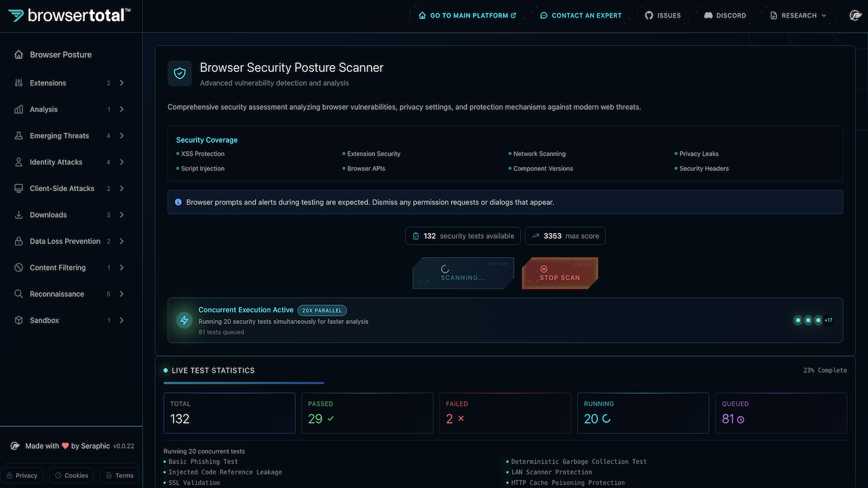Screen dimensions: 868x488
Task: Click the 20X PARALLEL badge
Action: 322,310
